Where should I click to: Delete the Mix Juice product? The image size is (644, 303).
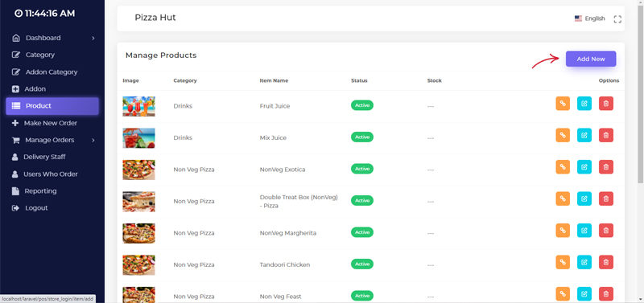[606, 135]
